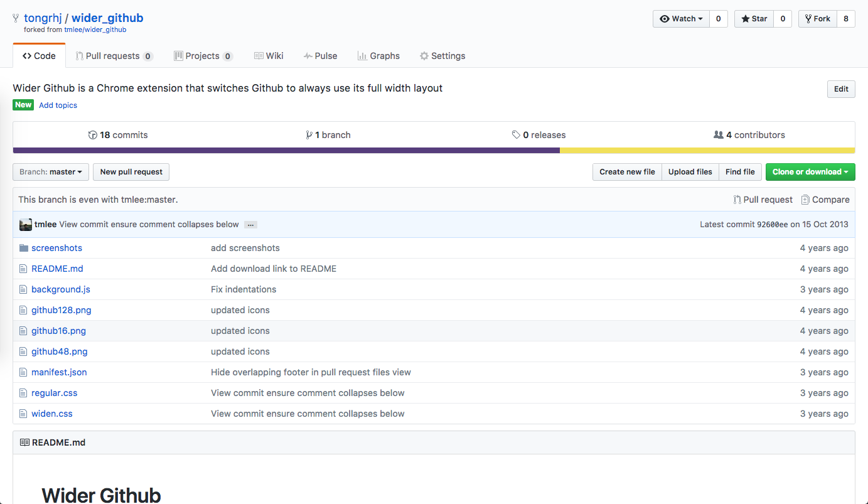The height and width of the screenshot is (504, 868).
Task: Click the watcher count 0
Action: 719,19
